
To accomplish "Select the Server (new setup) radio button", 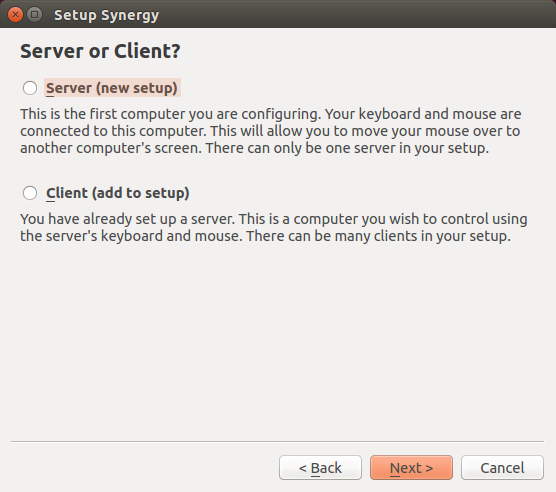I will click(x=30, y=88).
